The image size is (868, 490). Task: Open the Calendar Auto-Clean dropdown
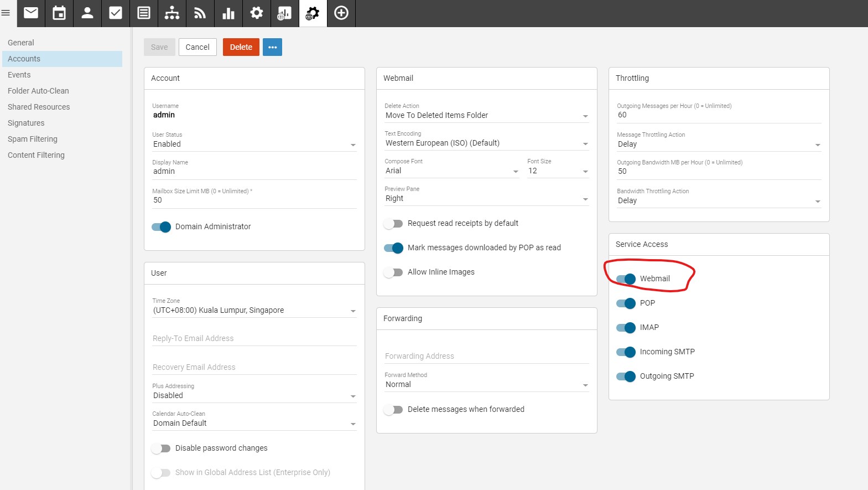coord(254,423)
